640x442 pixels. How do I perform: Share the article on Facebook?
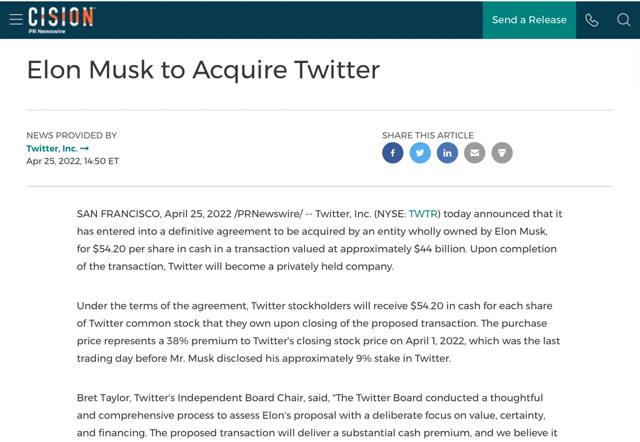click(x=393, y=153)
